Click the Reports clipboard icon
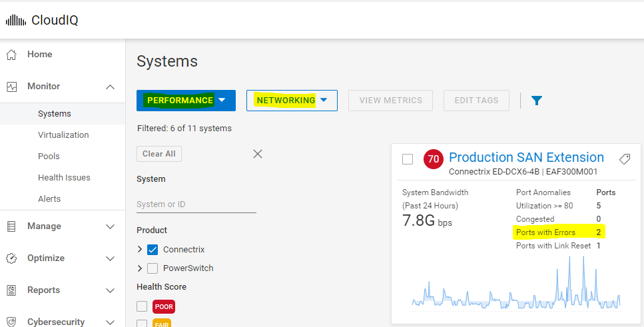Screen dimensions: 644x327 [11, 290]
